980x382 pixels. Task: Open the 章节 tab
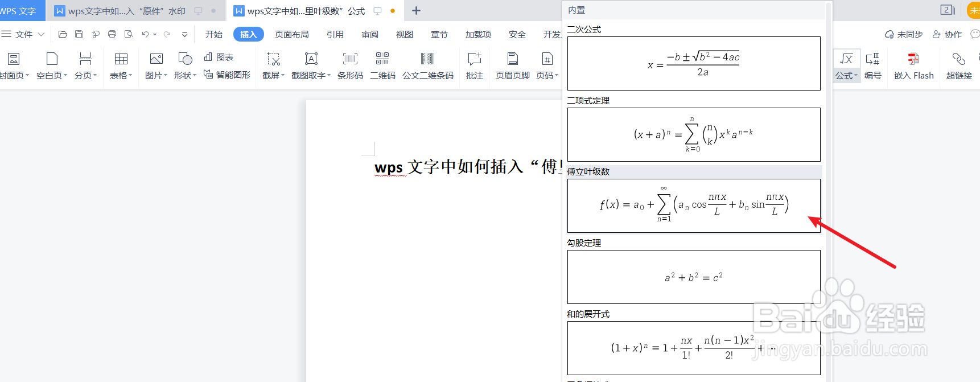pyautogui.click(x=439, y=34)
